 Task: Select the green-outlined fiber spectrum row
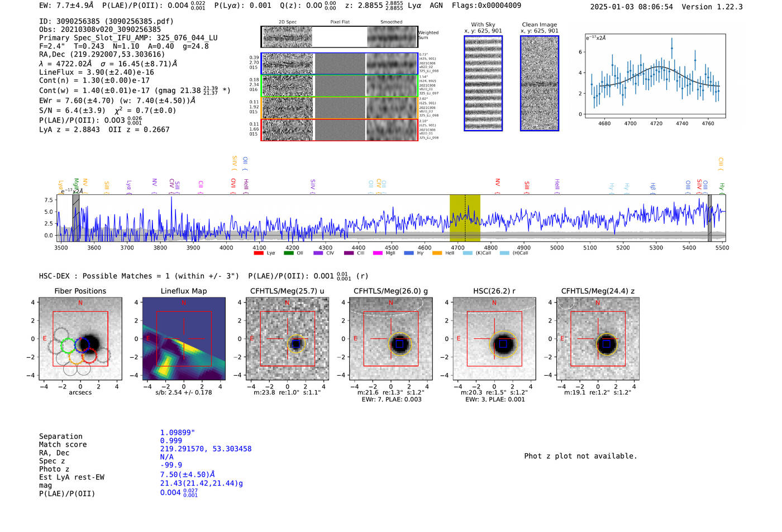339,86
